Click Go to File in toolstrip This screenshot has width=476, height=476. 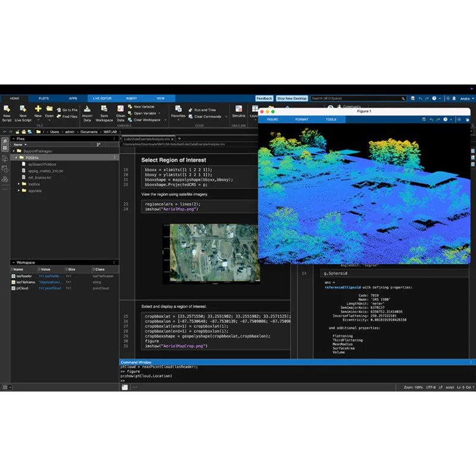67,110
